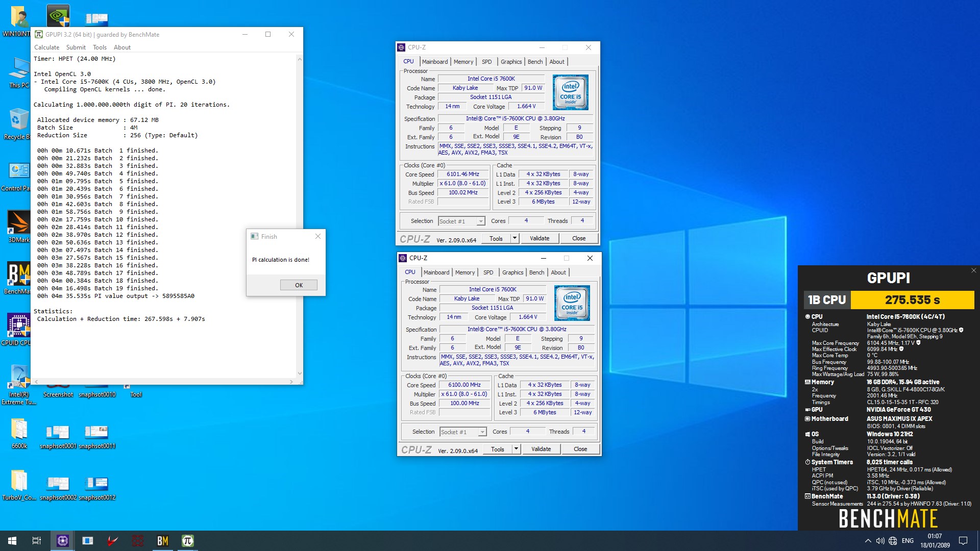Launch CPUID CPU-Z desktop shortcut

[x=18, y=330]
